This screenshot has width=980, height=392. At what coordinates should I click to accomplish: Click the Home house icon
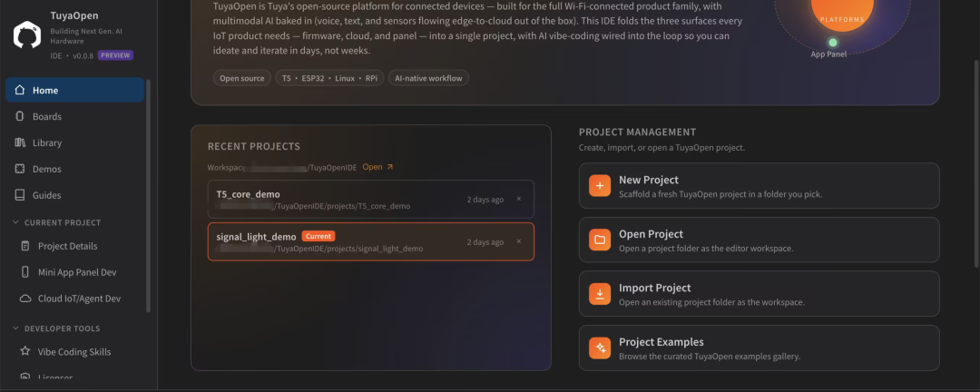[20, 90]
